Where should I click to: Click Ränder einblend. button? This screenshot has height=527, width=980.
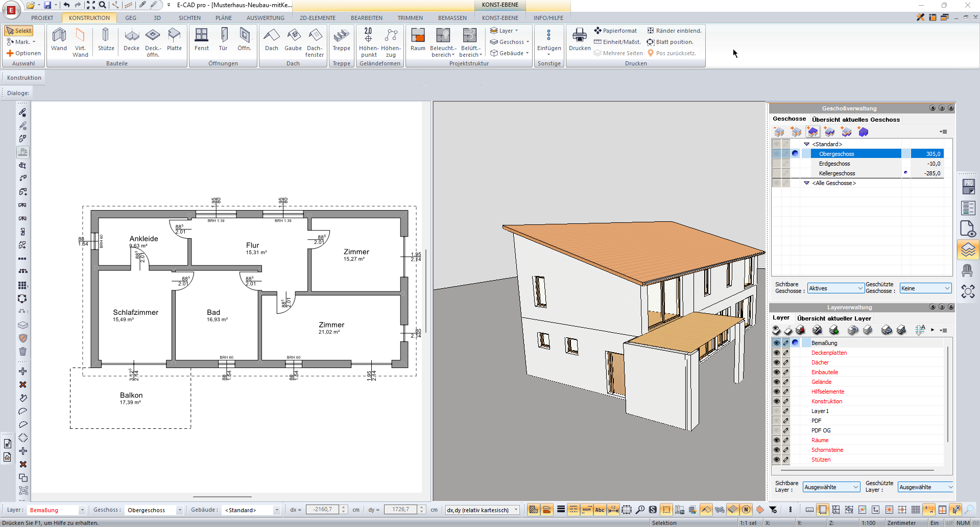pos(675,31)
